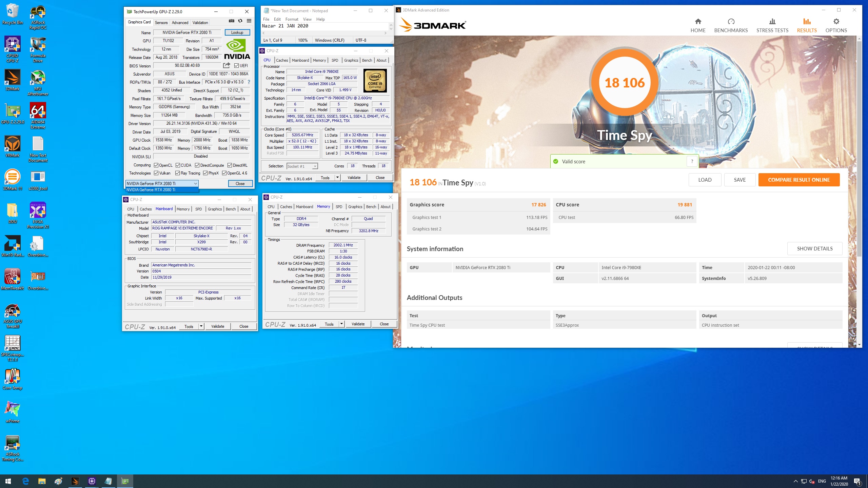Screen dimensions: 868x488
Task: Open Core Temp desktop icon
Action: point(13,379)
